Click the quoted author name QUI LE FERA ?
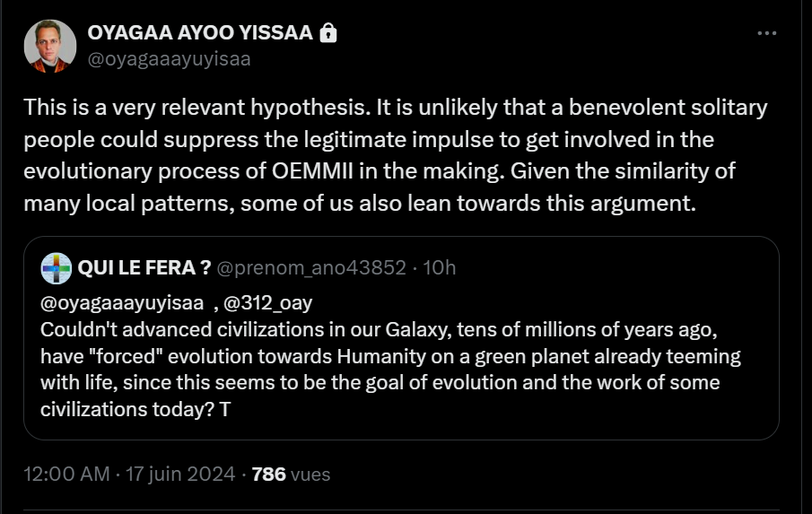The width and height of the screenshot is (812, 514). (x=145, y=267)
